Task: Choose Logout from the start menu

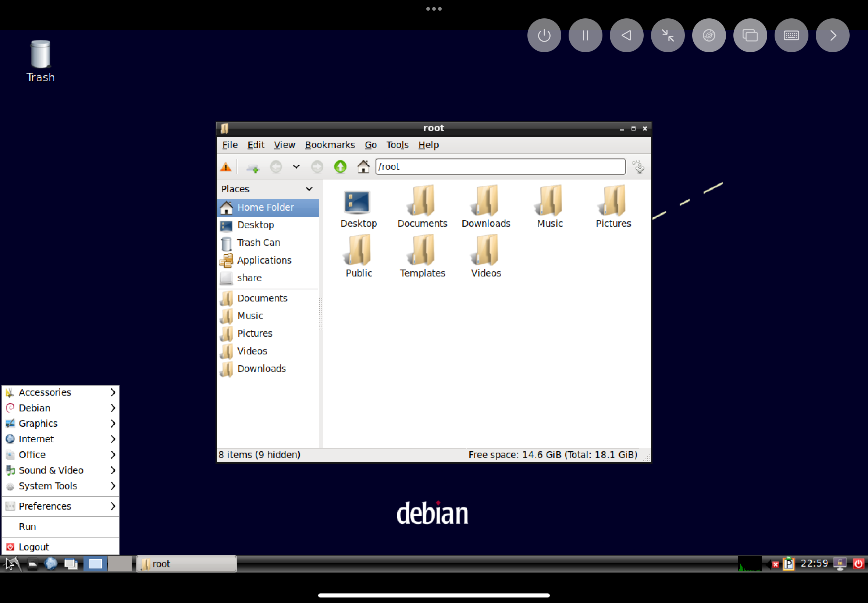Action: 60,547
